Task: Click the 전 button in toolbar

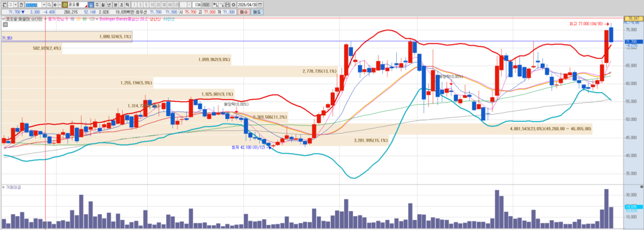Action: click(x=21, y=4)
